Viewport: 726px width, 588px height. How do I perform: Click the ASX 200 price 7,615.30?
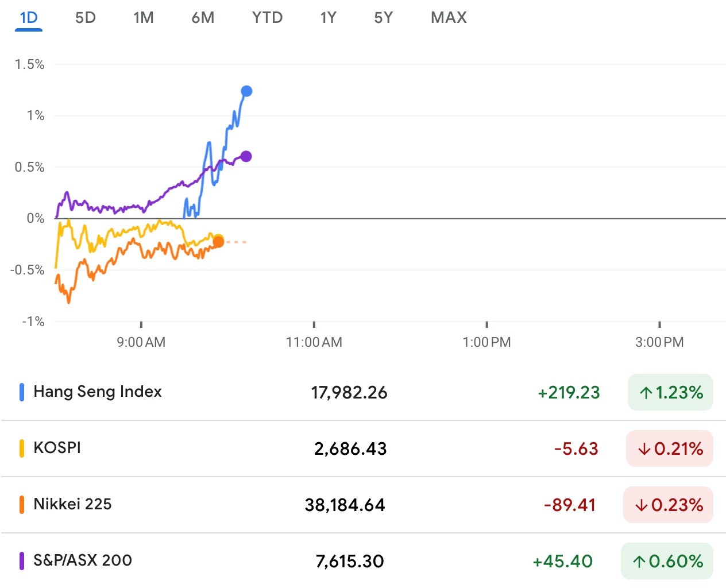pyautogui.click(x=350, y=562)
